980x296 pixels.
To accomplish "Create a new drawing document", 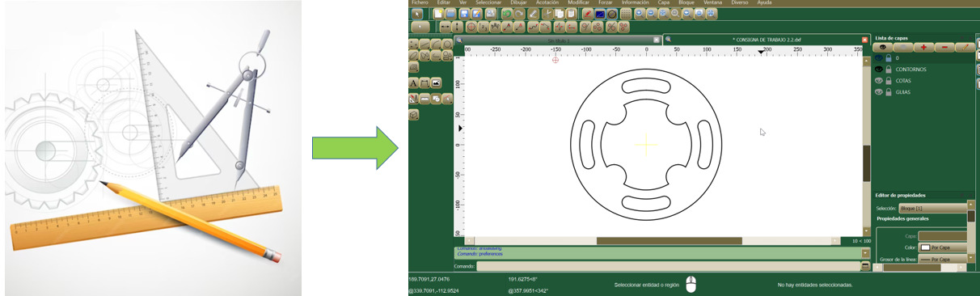I will point(438,14).
